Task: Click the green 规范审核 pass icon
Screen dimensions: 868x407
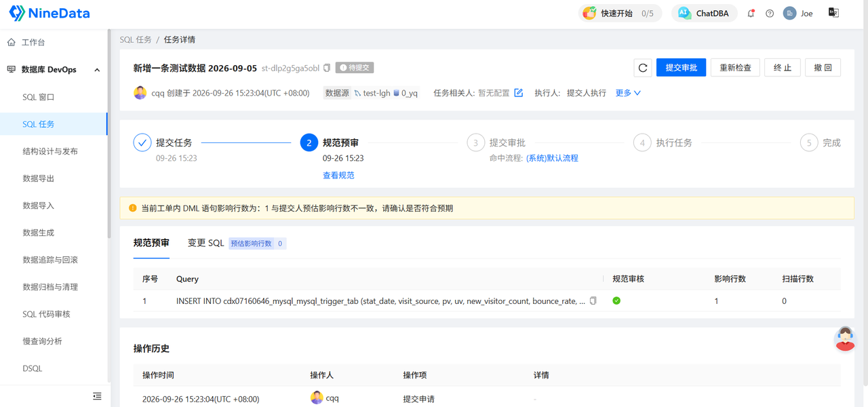Action: pos(616,301)
